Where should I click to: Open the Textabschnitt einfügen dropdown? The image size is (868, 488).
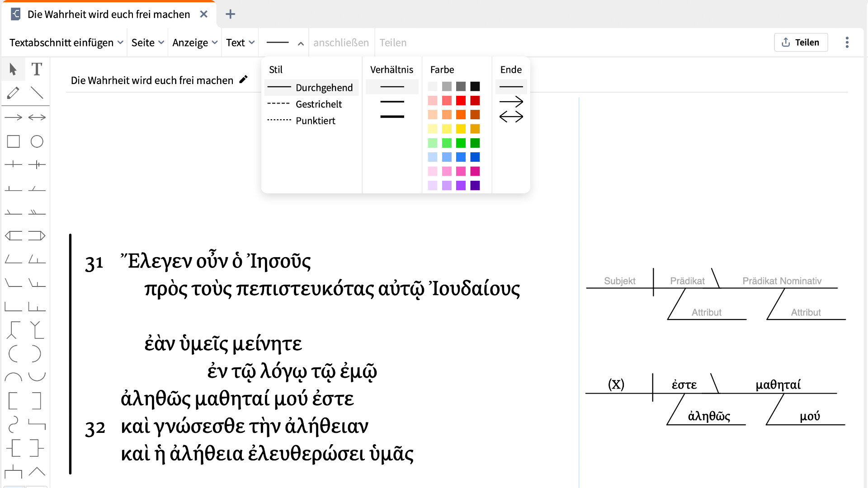pyautogui.click(x=66, y=42)
